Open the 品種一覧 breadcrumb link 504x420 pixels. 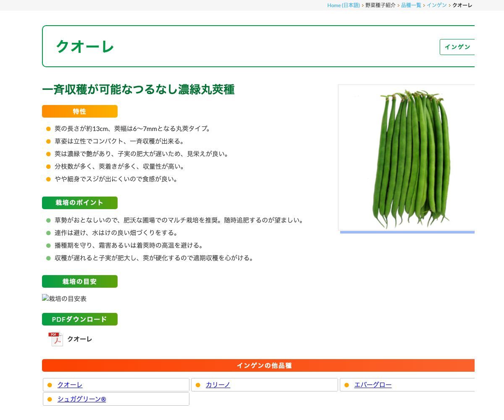[411, 5]
